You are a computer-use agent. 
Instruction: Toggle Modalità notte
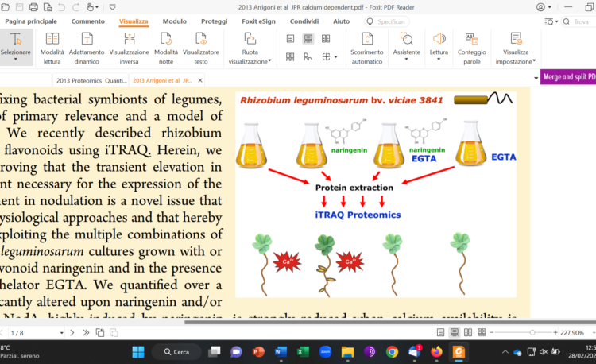tap(164, 48)
